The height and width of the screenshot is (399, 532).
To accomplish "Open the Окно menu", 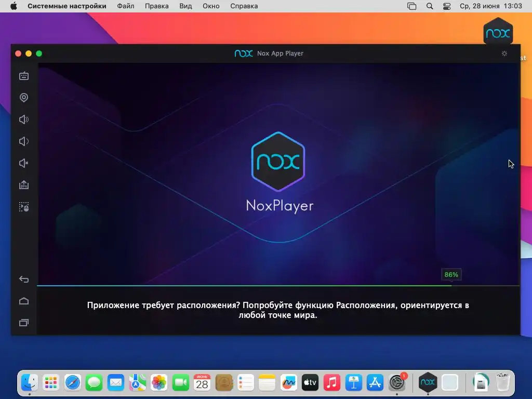I will (211, 6).
